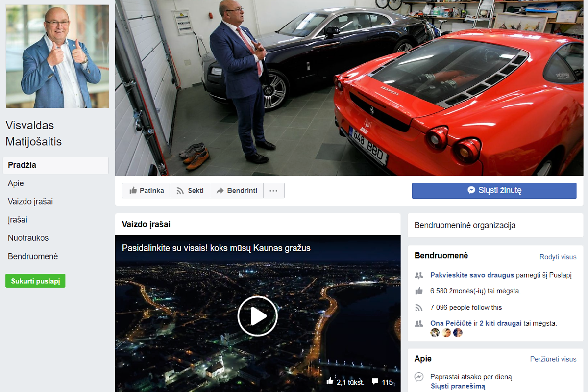Click the video likes thumbs-up icon
Image resolution: width=588 pixels, height=392 pixels.
[330, 381]
